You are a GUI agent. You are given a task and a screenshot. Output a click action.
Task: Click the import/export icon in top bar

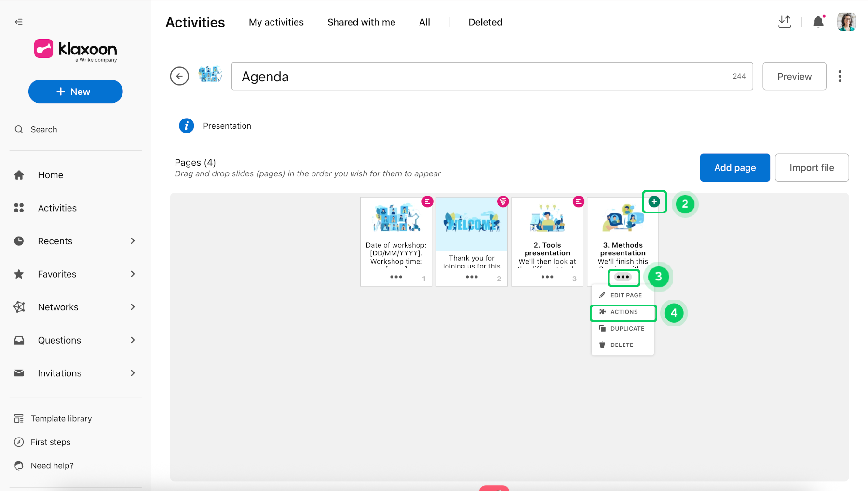pos(785,22)
